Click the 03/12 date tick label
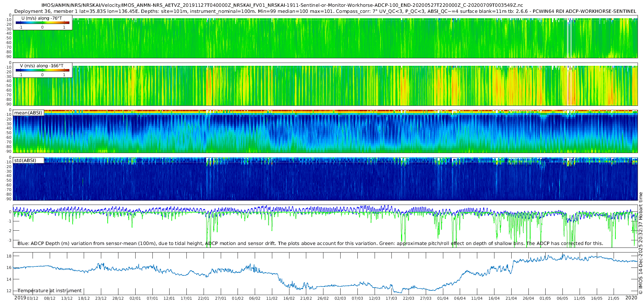Viewport: 644px width, 304px height. (33, 298)
